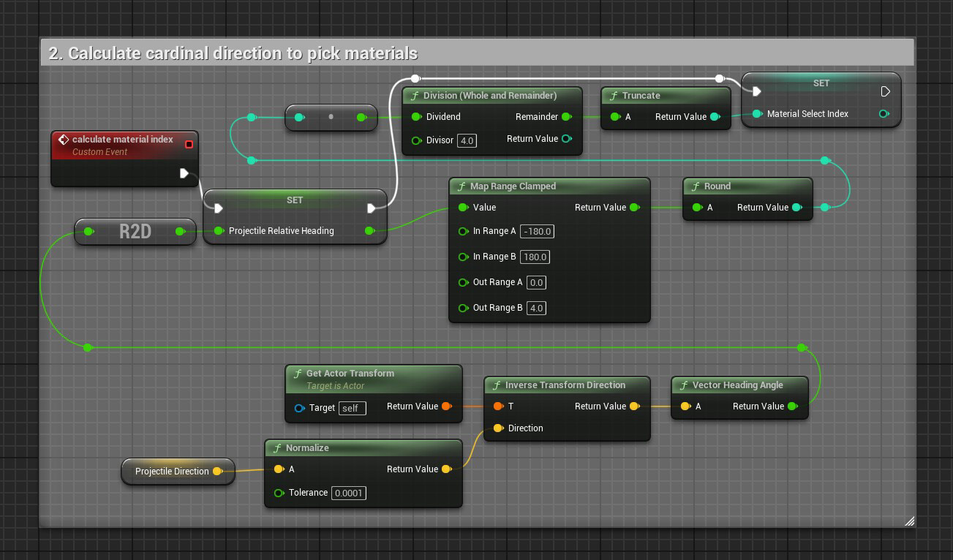Click the Round node A input pin
The image size is (953, 560).
pyautogui.click(x=697, y=208)
